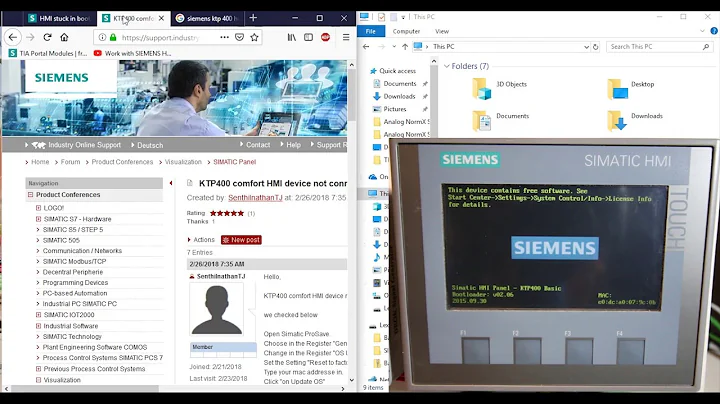Viewport: 720px width, 404px height.
Task: Click Visualization in the breadcrumb
Action: click(183, 162)
